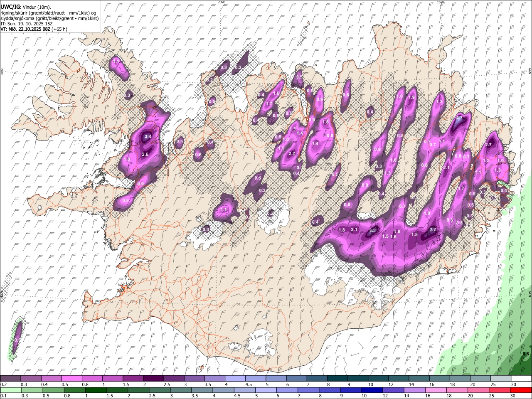Click the 3.2 precipitation value on the map
This screenshot has width=532, height=399.
432,229
